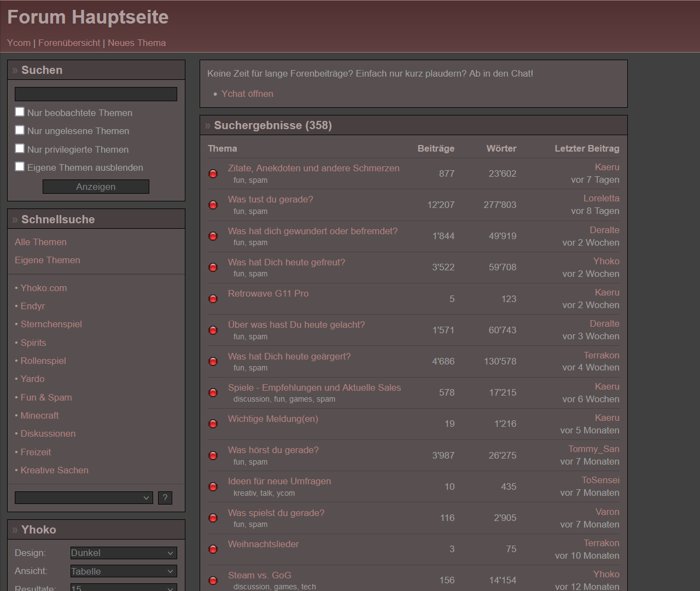
Task: Click red status icon beside Wichtige Meldung(en)
Action: [x=213, y=424]
